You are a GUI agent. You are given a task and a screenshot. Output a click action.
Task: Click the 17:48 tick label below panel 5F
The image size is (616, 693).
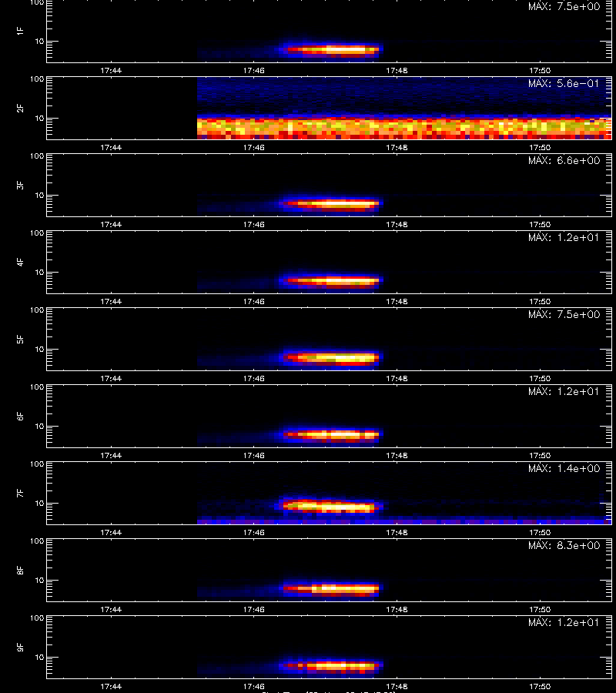click(x=397, y=378)
